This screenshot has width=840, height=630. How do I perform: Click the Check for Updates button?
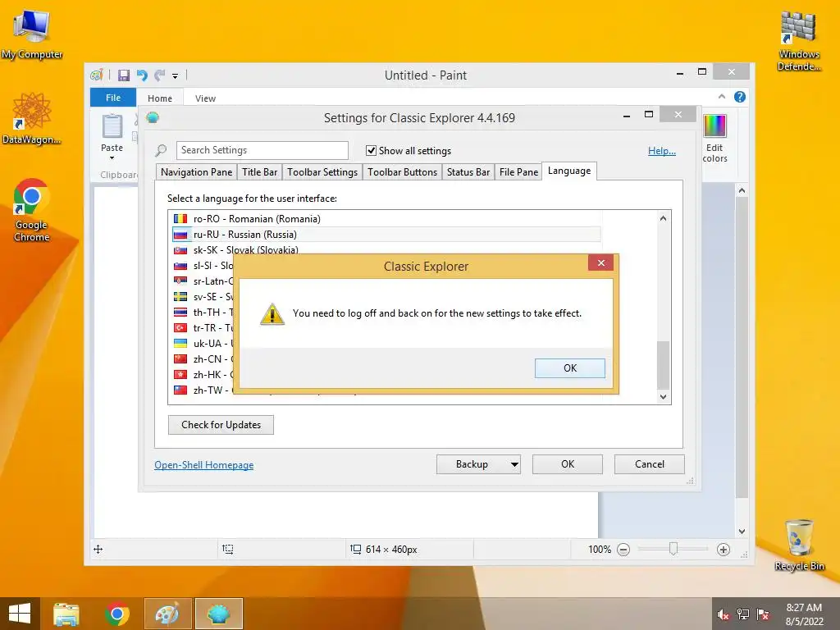(221, 425)
